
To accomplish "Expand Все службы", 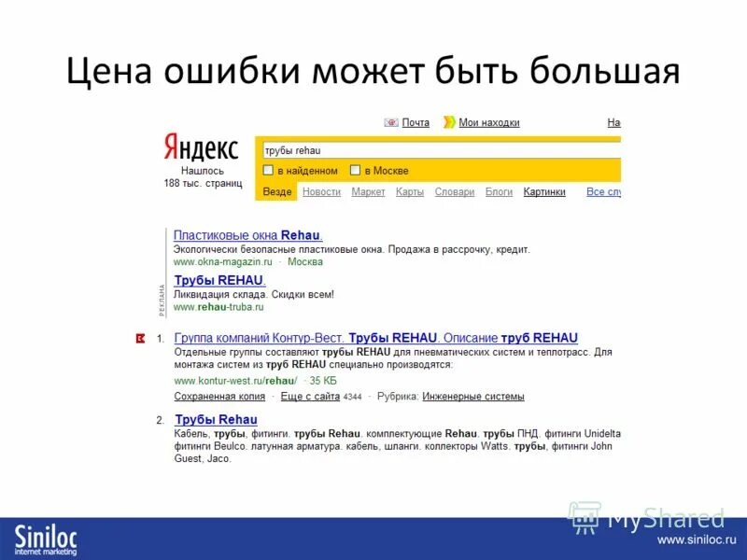I will click(603, 192).
